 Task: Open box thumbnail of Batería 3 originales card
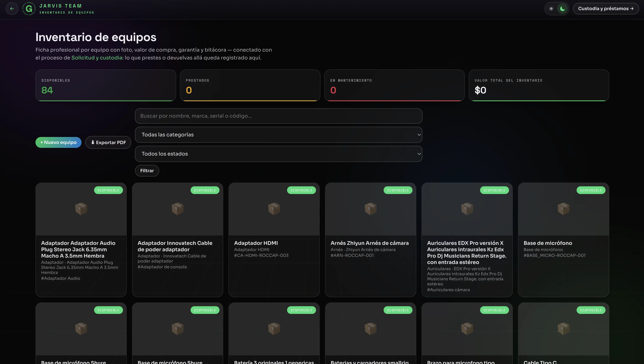[x=274, y=329]
